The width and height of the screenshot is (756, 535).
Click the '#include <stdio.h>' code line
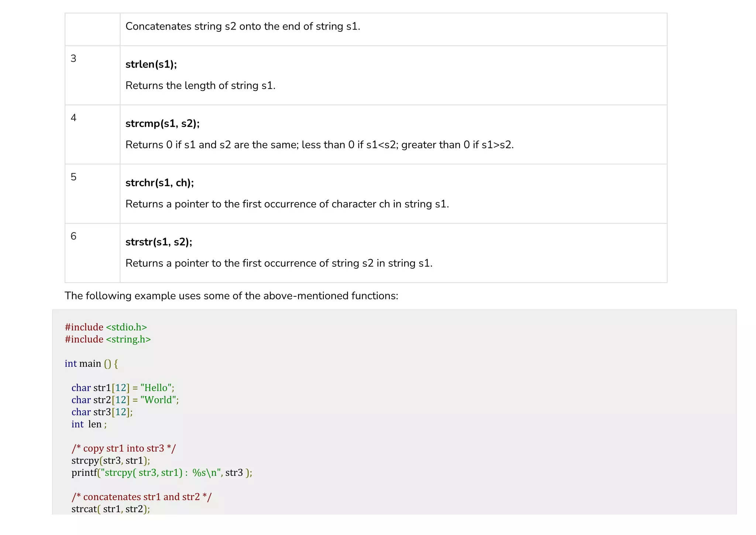pyautogui.click(x=106, y=327)
